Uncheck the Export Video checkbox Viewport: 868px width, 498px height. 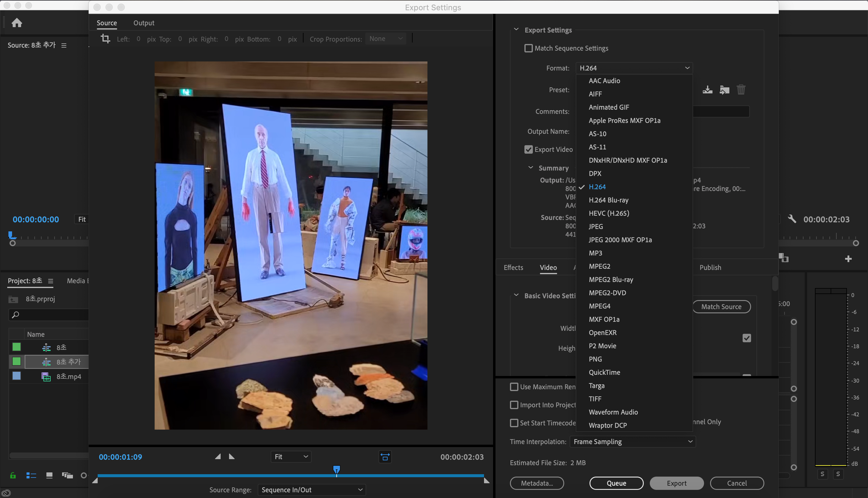pyautogui.click(x=528, y=149)
